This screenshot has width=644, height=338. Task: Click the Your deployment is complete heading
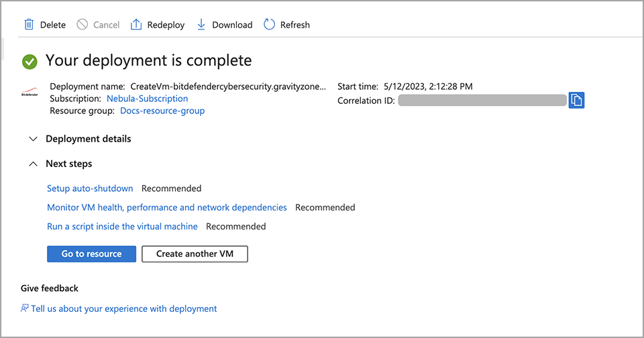[x=149, y=60]
